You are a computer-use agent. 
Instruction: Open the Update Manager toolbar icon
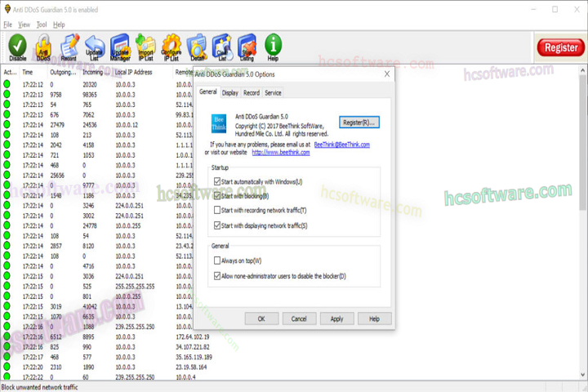[120, 47]
